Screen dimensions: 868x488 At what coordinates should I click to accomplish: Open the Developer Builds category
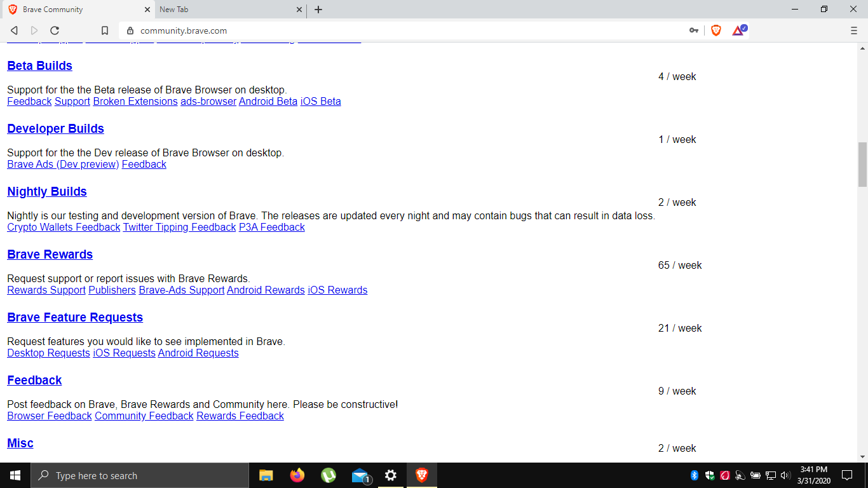pos(55,128)
